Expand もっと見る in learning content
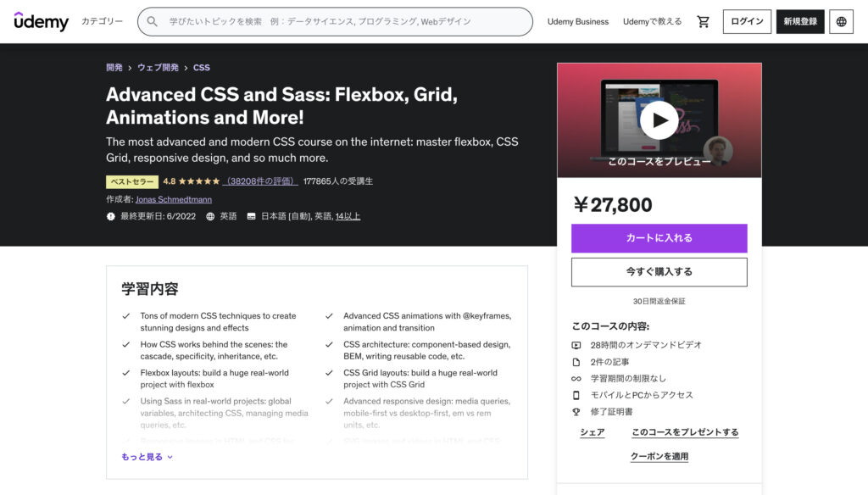 point(147,457)
